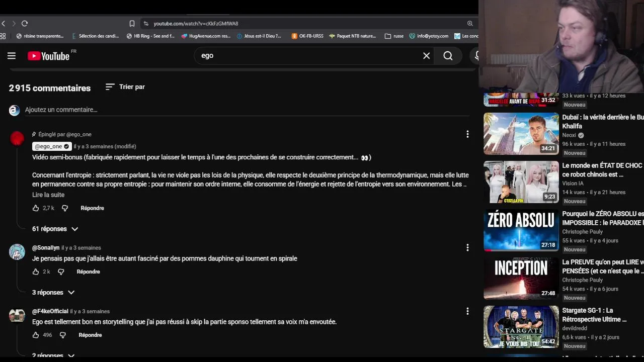Click @ego_one red avatar
Viewport: 644px width, 362px height.
click(17, 138)
